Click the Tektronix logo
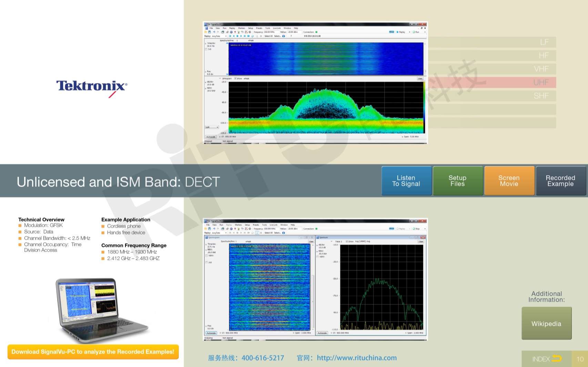This screenshot has height=367, width=588. pyautogui.click(x=92, y=87)
